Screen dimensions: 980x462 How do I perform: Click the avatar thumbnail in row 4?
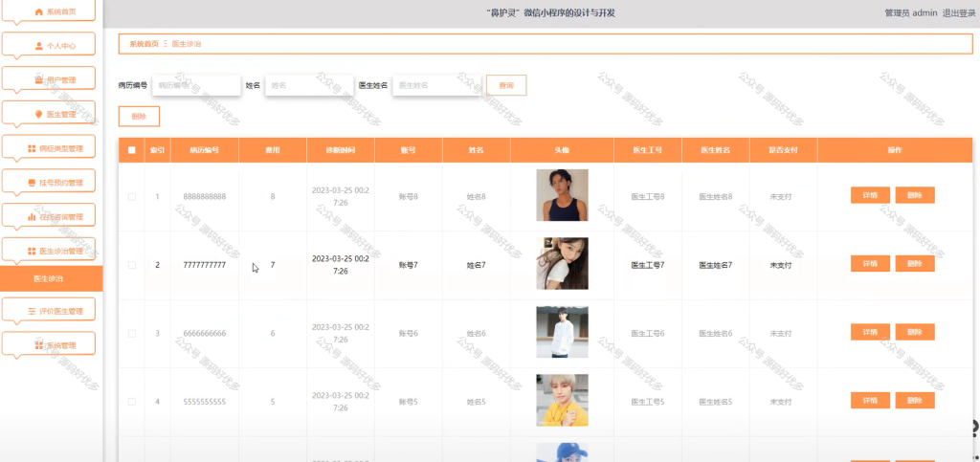coord(562,400)
